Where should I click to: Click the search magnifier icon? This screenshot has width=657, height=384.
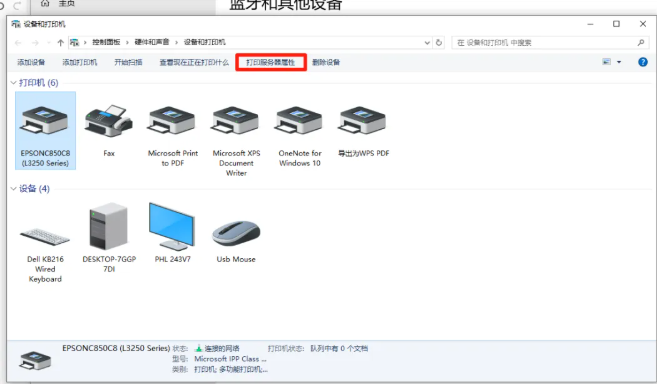pos(641,42)
